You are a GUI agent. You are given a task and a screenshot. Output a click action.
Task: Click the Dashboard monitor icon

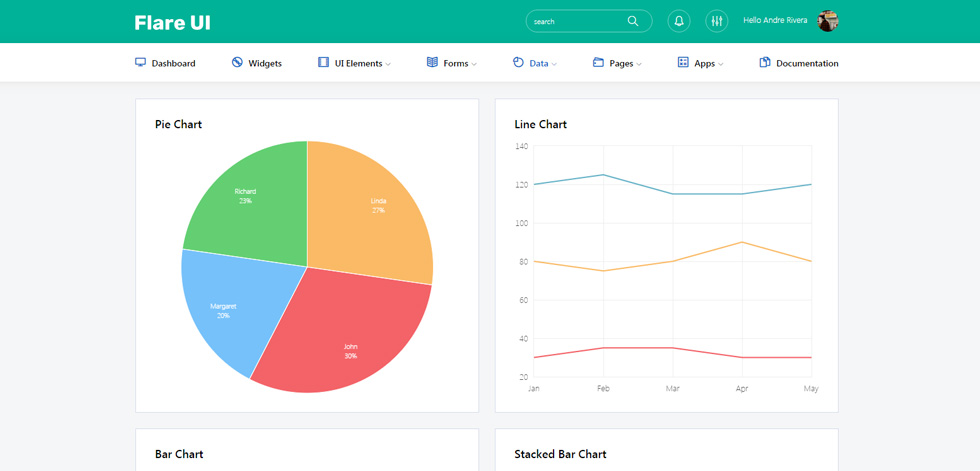(x=141, y=62)
